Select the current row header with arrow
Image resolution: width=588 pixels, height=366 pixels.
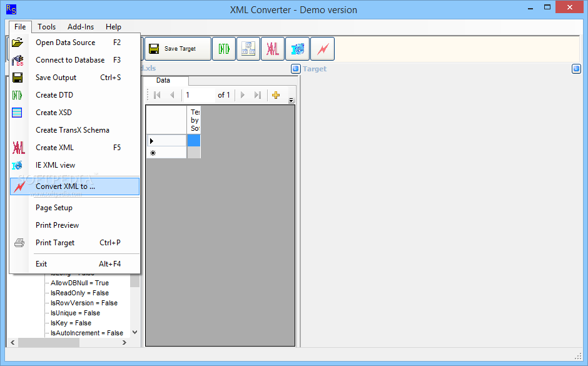[x=166, y=141]
